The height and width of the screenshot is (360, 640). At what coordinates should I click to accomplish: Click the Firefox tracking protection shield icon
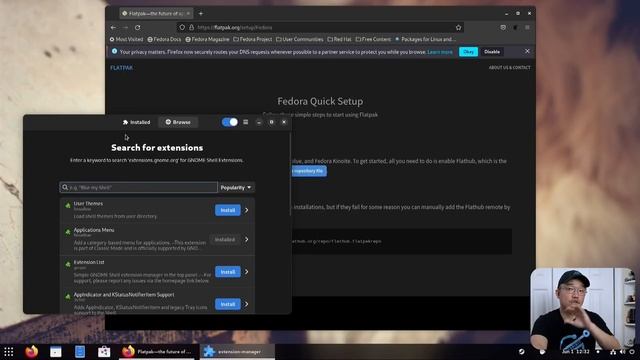tap(182, 27)
